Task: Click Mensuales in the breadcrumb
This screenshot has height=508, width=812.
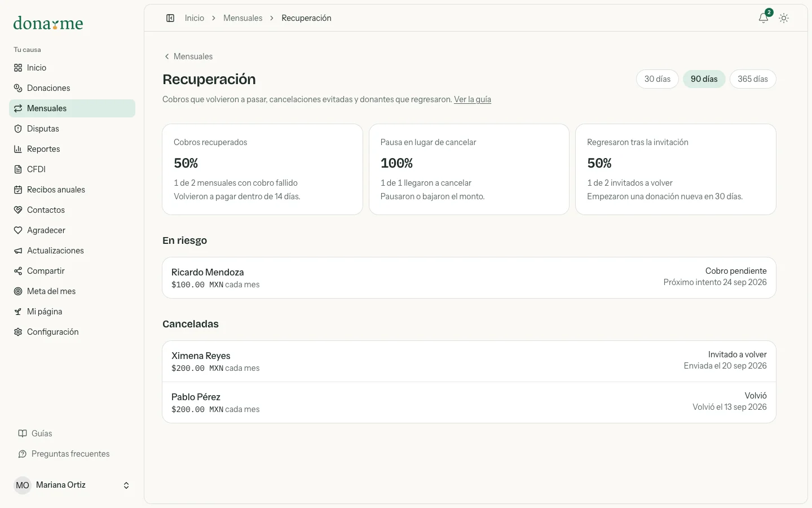Action: (x=242, y=18)
